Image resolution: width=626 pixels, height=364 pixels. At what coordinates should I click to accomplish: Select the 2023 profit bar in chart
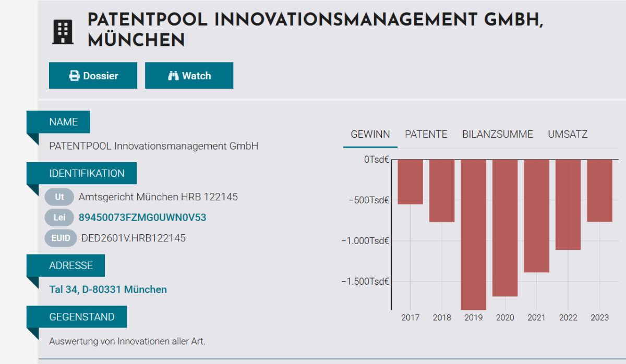pos(599,190)
